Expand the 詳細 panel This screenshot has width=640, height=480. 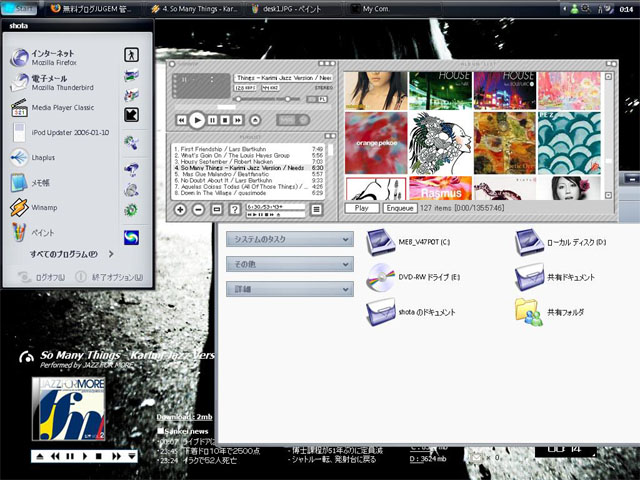tap(290, 289)
